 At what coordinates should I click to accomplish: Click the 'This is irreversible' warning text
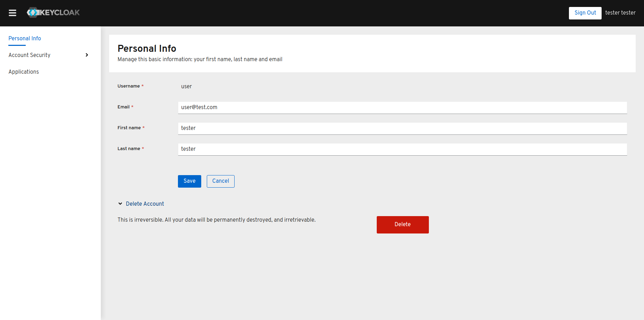pos(217,220)
